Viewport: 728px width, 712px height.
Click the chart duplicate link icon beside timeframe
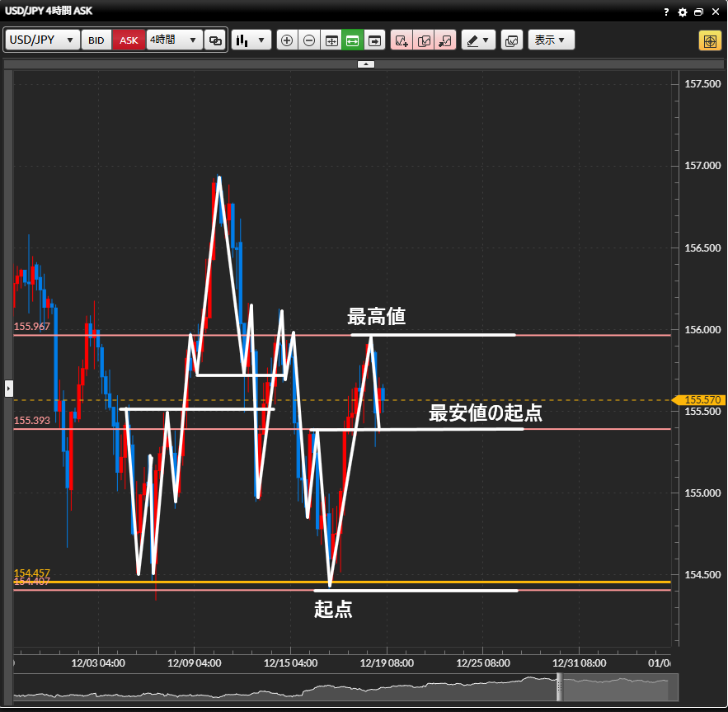pos(215,40)
